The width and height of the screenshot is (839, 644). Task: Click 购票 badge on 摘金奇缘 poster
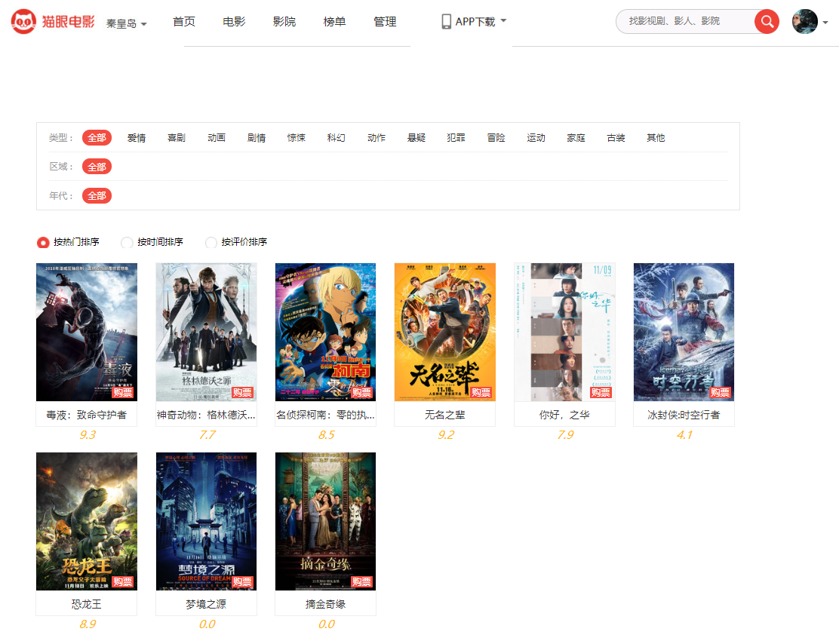[361, 582]
